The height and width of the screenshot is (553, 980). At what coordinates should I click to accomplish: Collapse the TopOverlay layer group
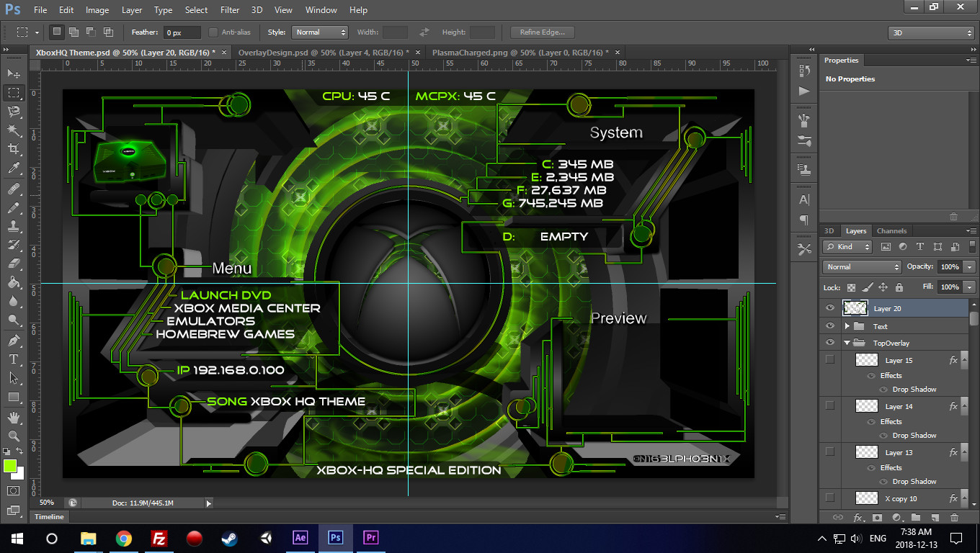(x=847, y=343)
